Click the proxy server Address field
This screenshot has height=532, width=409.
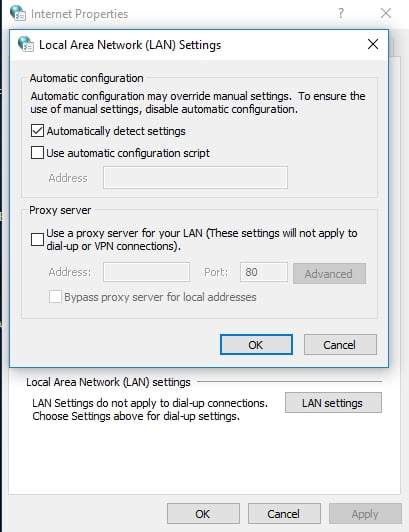tap(146, 272)
